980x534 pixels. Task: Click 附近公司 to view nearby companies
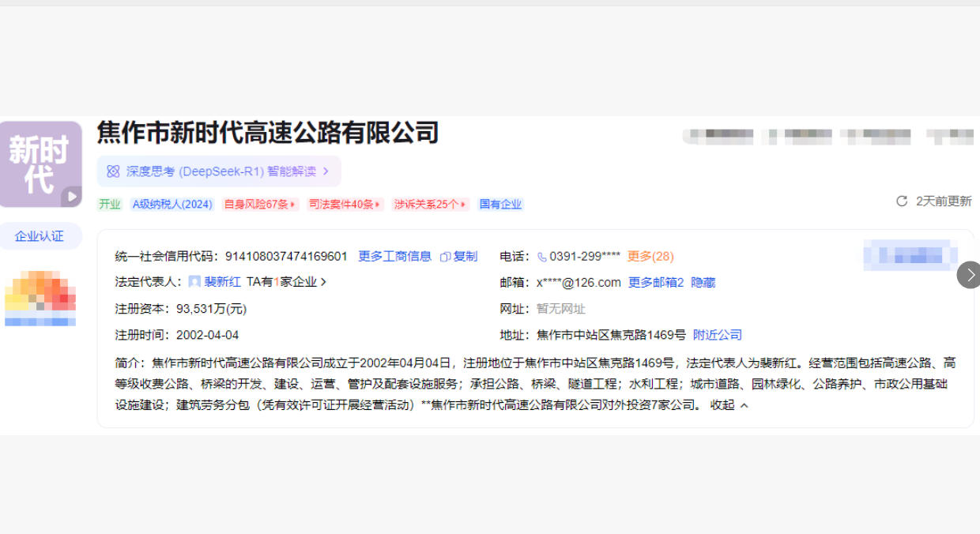coord(718,334)
